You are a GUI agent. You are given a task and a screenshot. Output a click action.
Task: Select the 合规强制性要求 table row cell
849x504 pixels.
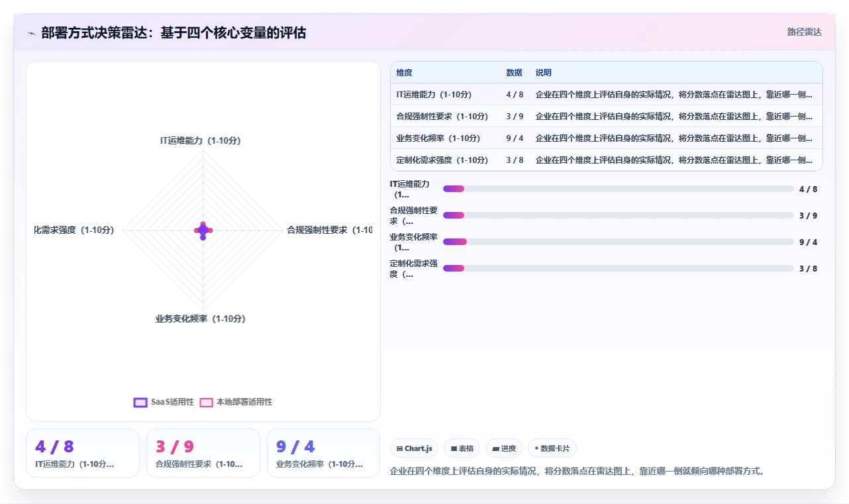coord(442,116)
